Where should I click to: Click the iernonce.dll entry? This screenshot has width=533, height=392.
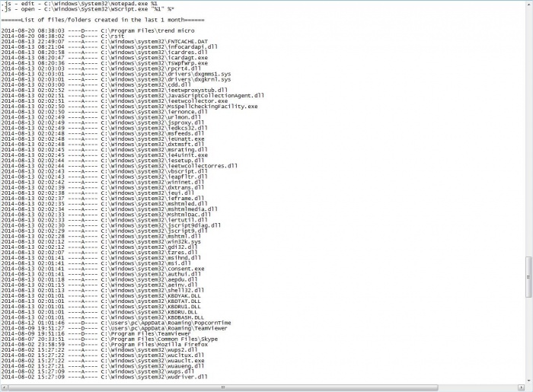[x=104, y=112]
